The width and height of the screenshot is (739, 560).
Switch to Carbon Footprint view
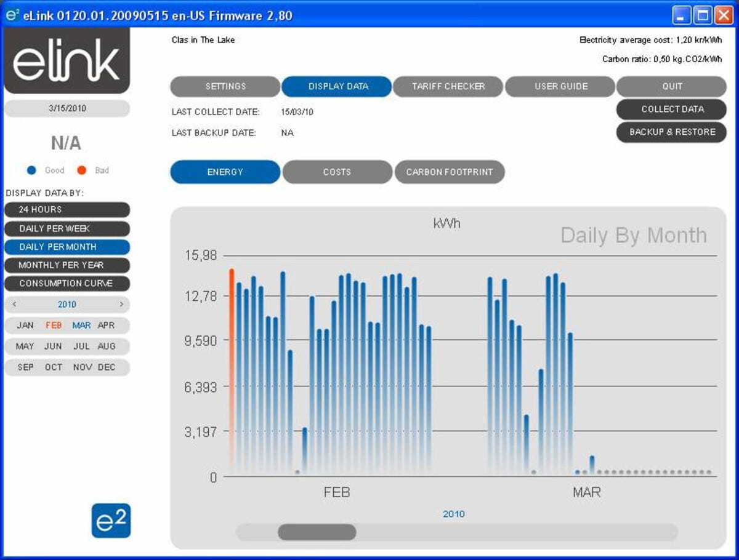click(450, 172)
